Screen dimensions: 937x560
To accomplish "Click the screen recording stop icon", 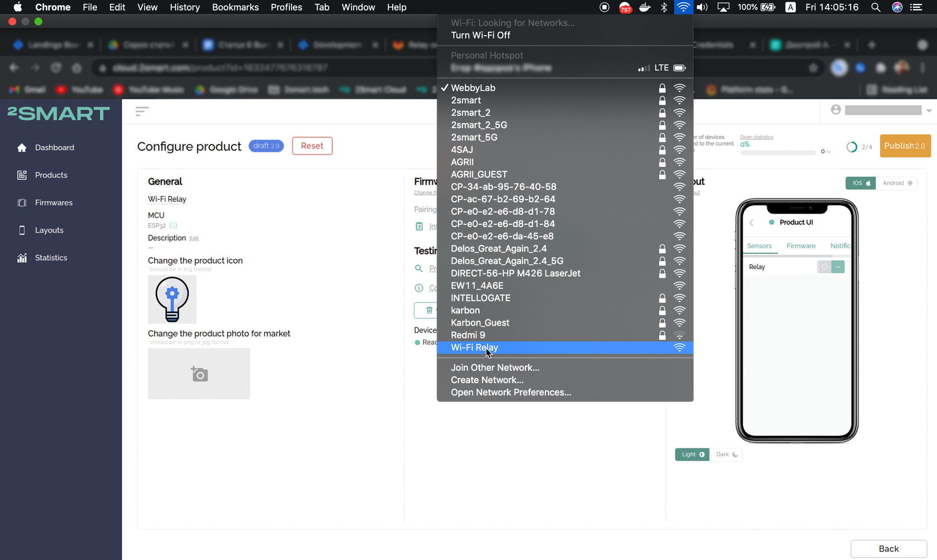I will click(605, 7).
